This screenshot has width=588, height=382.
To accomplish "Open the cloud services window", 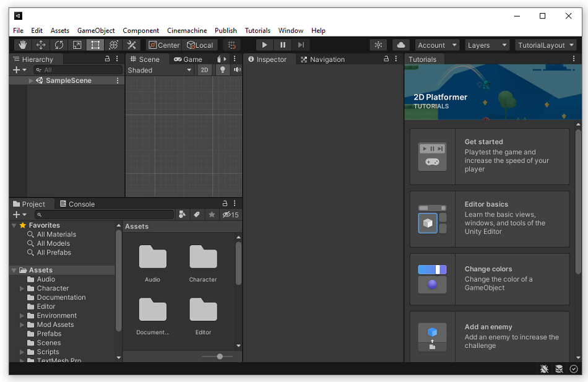I will tap(401, 45).
